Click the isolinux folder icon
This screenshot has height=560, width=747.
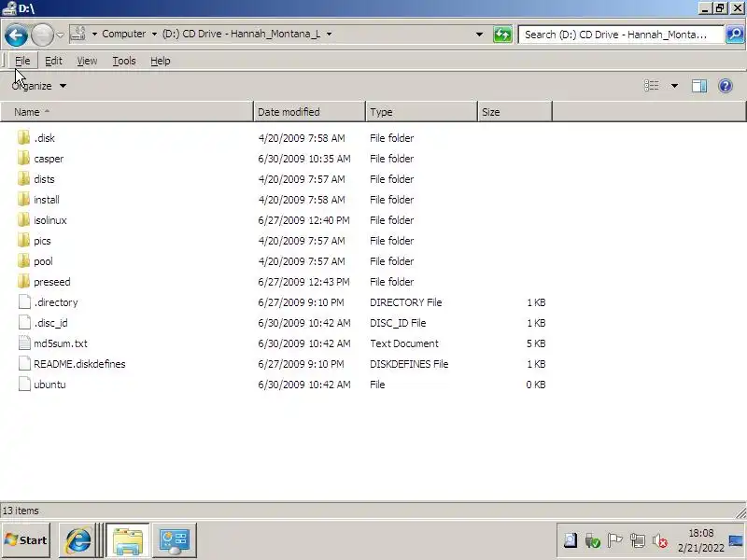click(23, 219)
